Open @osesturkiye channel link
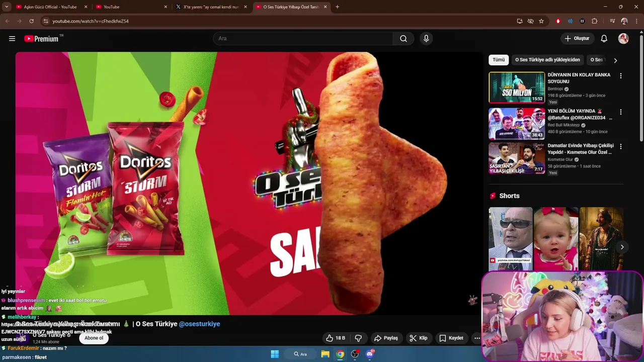Screen dimensions: 644x362 tap(199, 324)
